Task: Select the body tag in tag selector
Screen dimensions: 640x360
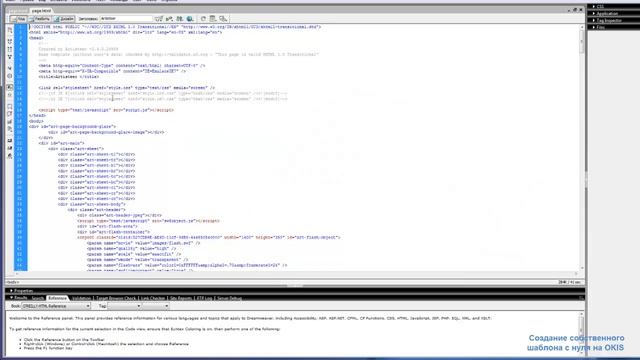Action: [12, 282]
